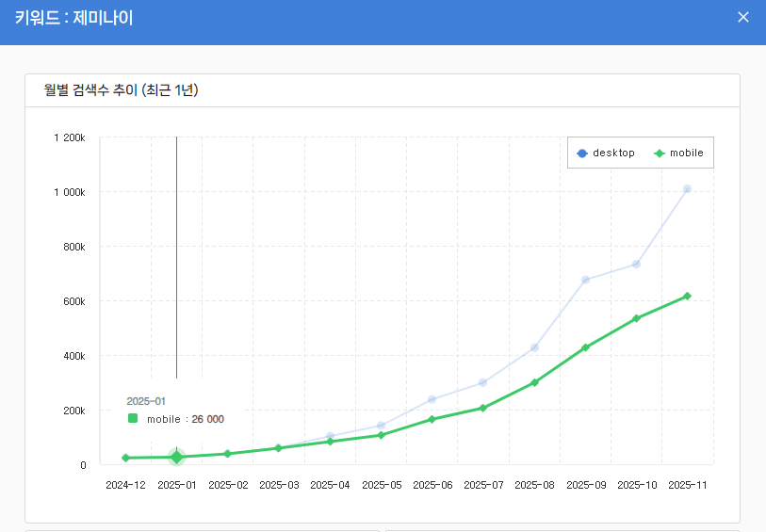Click the mobile data point for 2025-03

click(279, 448)
